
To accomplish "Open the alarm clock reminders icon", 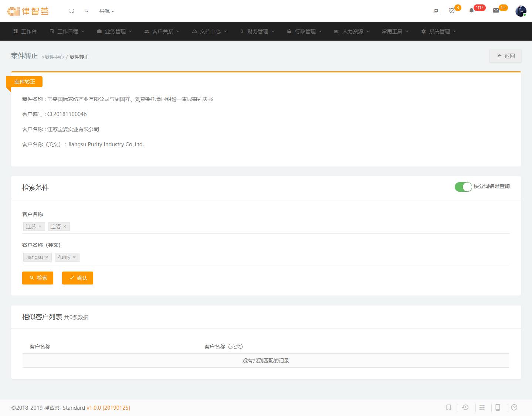I will coord(452,11).
